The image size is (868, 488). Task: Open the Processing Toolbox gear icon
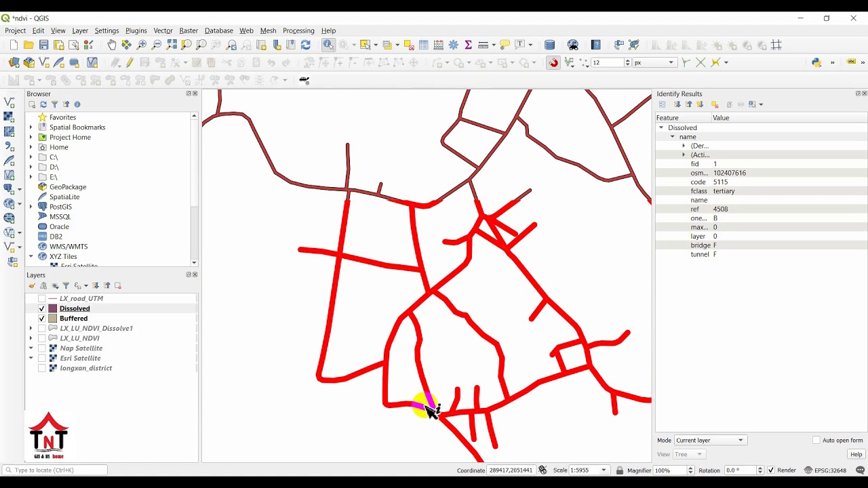click(454, 45)
